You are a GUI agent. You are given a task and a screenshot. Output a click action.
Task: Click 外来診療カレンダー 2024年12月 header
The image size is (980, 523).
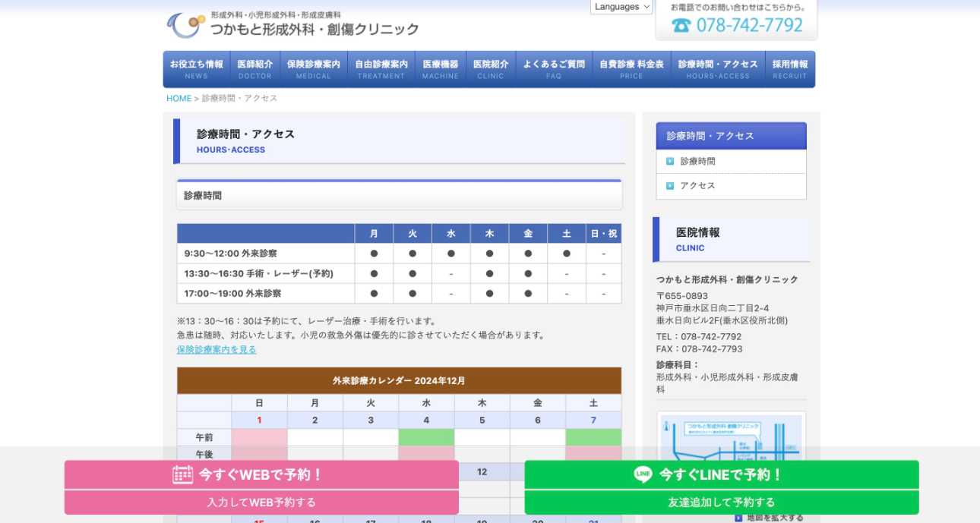[399, 380]
